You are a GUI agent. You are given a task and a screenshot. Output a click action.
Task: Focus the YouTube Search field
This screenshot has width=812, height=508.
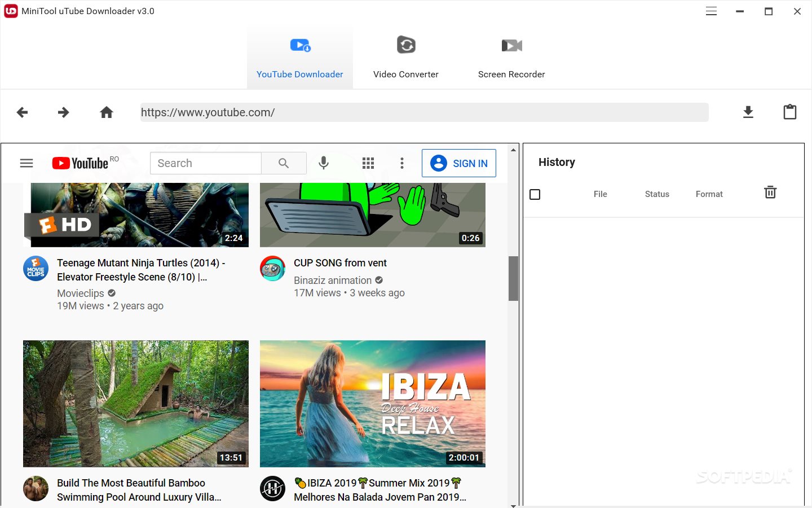point(206,163)
